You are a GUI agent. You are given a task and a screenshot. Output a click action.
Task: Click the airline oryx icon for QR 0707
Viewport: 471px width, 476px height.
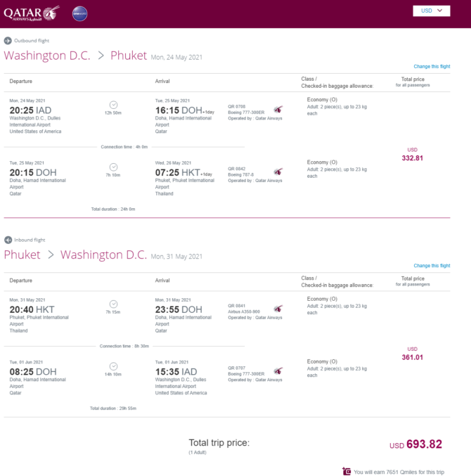point(278,371)
